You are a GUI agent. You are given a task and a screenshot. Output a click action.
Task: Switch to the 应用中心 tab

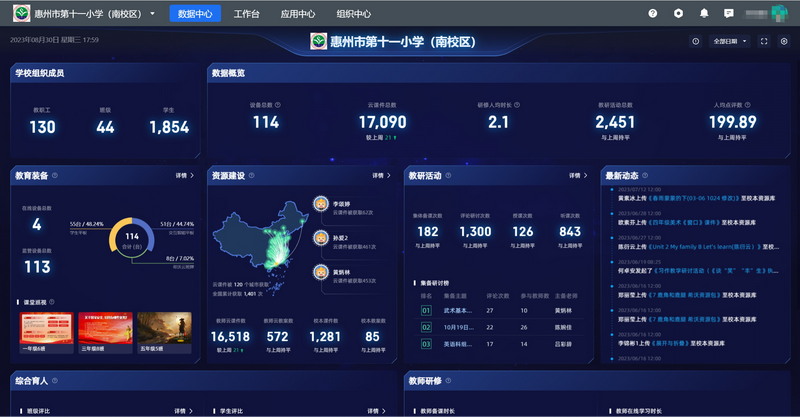coord(297,14)
